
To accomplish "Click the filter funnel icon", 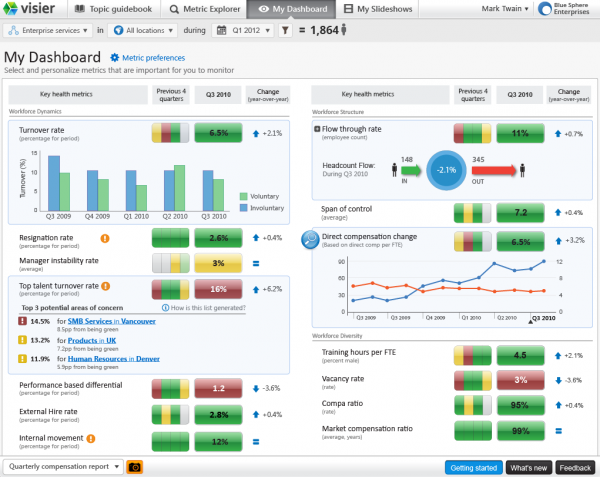I will (x=285, y=30).
